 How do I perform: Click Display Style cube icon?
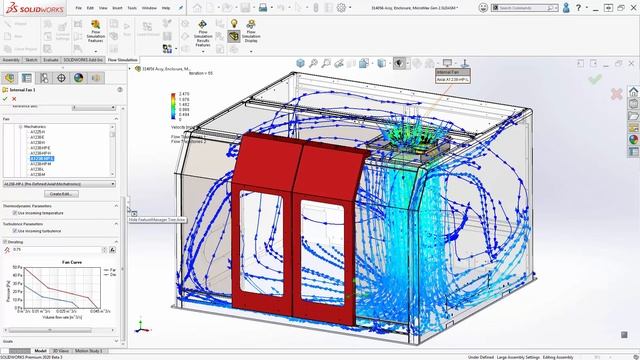381,63
